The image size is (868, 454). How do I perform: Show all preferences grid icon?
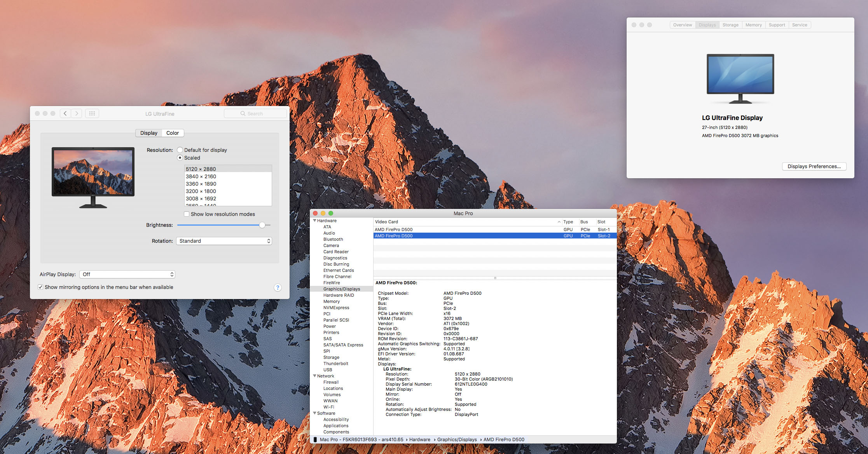(92, 113)
